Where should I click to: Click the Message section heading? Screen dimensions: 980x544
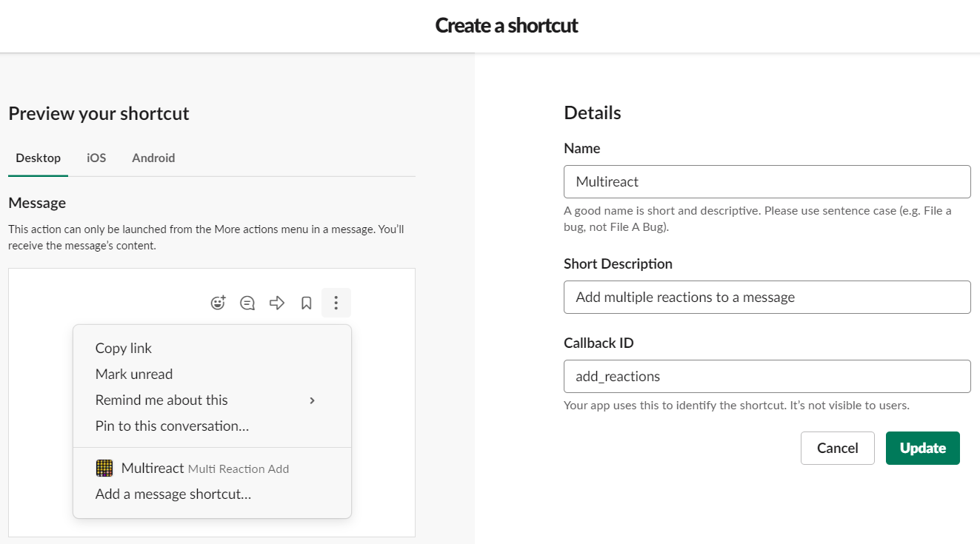coord(37,203)
